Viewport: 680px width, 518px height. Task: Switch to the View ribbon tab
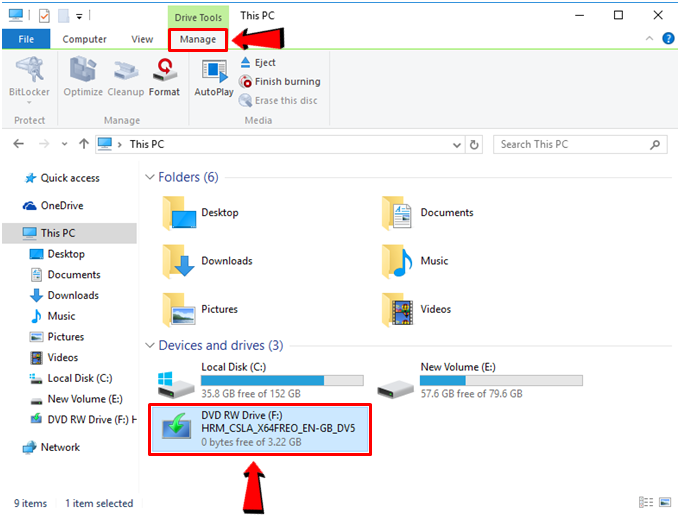coord(142,39)
